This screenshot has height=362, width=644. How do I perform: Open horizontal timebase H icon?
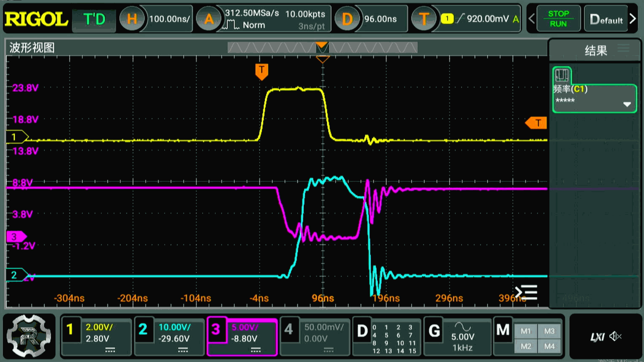(132, 19)
